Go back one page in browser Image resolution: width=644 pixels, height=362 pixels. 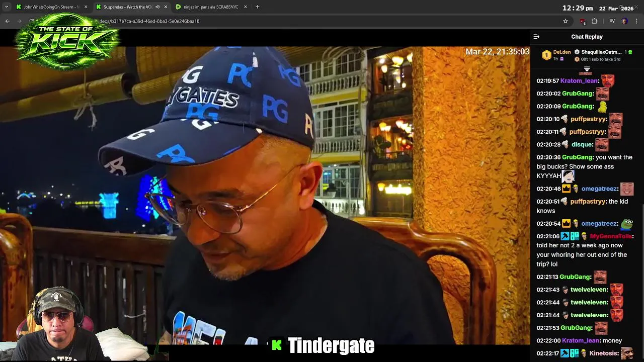tap(8, 21)
